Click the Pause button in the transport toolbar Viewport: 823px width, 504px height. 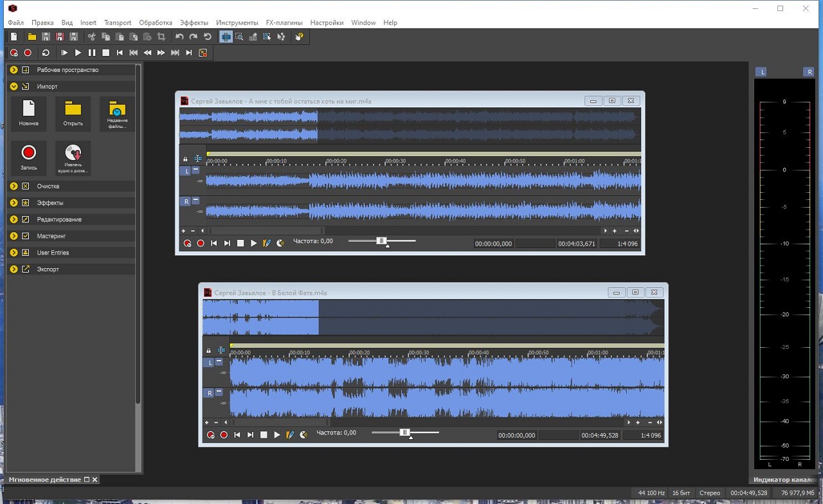pos(92,53)
